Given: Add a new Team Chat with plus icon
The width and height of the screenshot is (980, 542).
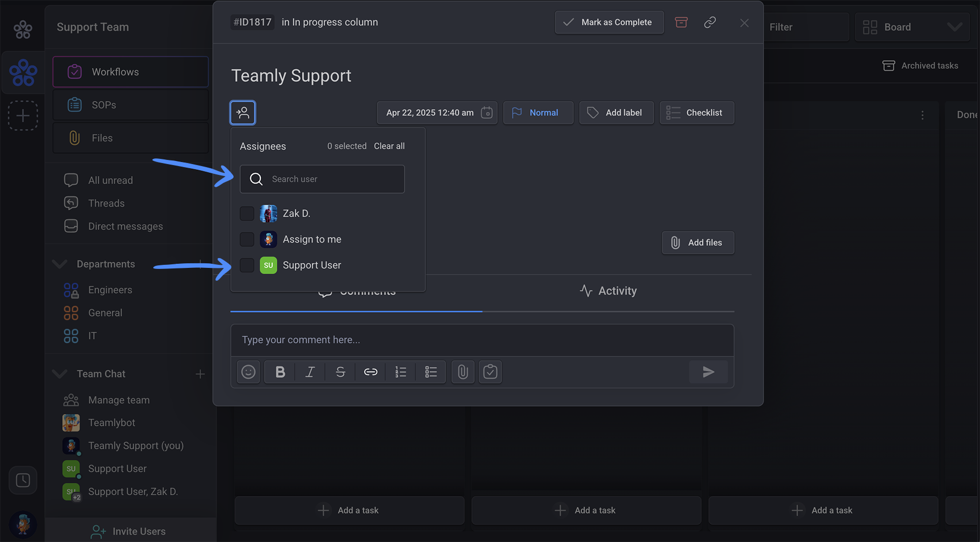Looking at the screenshot, I should (x=200, y=374).
